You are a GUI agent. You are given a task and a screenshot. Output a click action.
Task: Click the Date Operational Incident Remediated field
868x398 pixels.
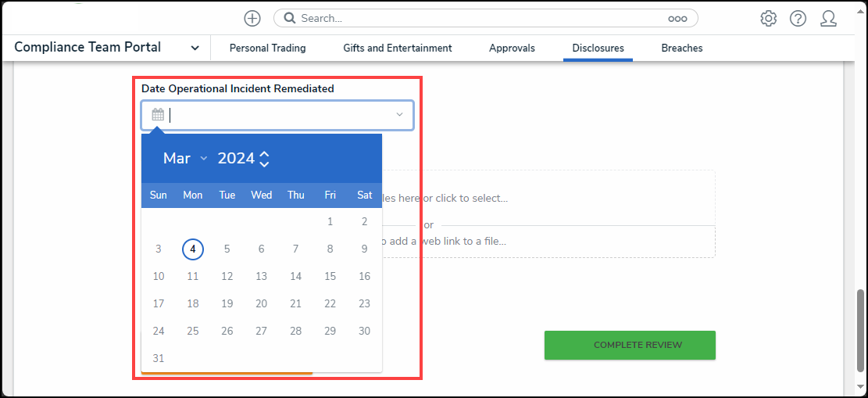click(x=277, y=115)
